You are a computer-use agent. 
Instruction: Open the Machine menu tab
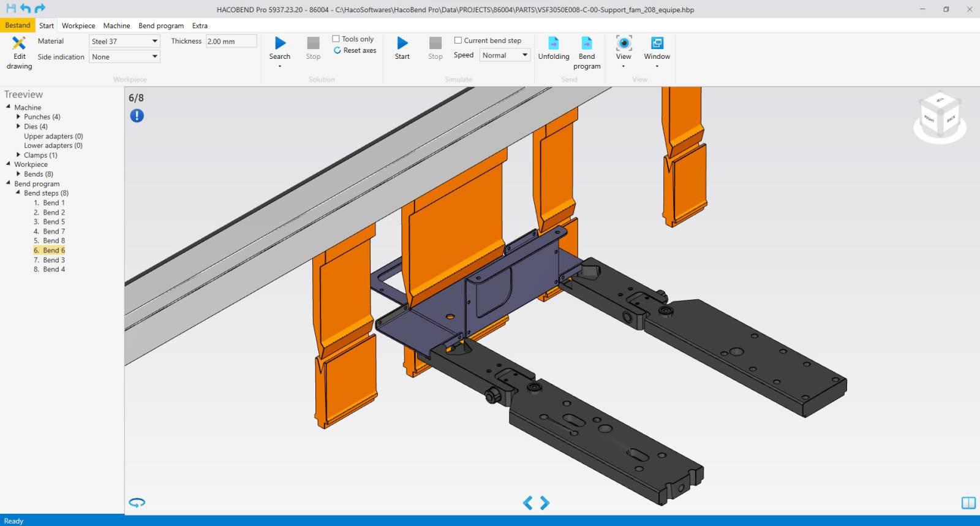116,26
